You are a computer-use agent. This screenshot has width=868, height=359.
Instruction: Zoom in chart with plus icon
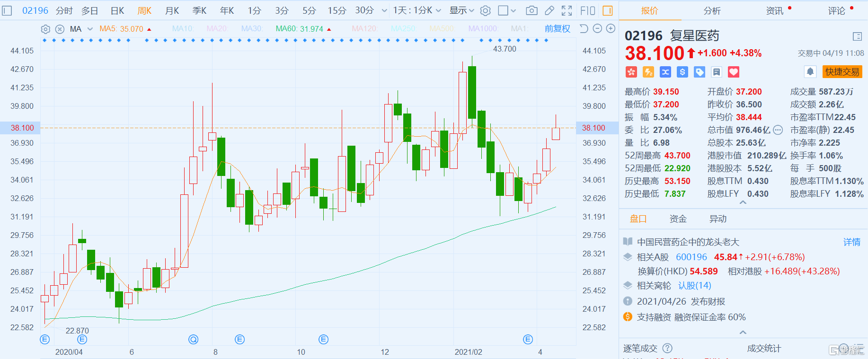[x=611, y=29]
